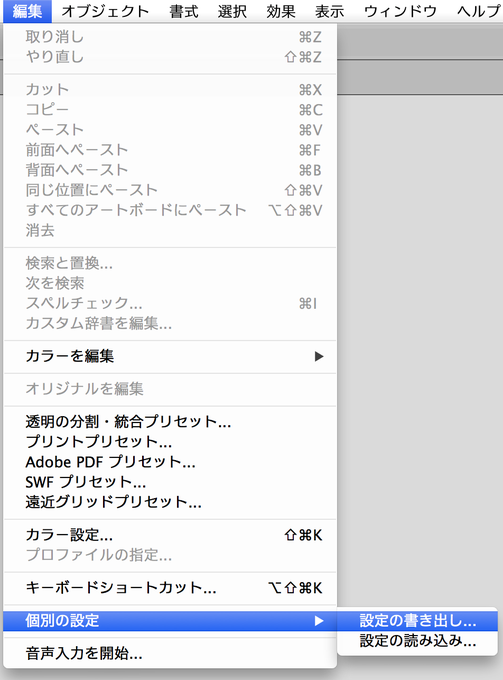503x680 pixels.
Task: Open the オブジェクト menu
Action: click(x=105, y=11)
